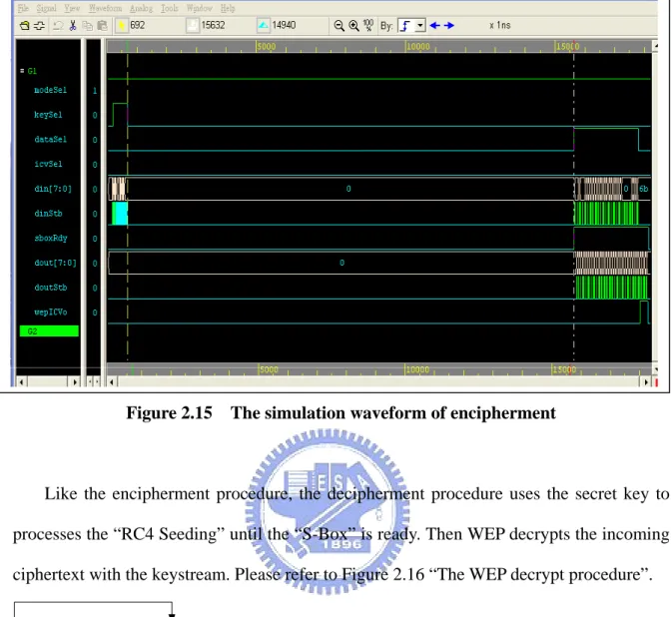Click the keySel value 0
Viewport: 672px width, 617px height.
click(x=95, y=115)
